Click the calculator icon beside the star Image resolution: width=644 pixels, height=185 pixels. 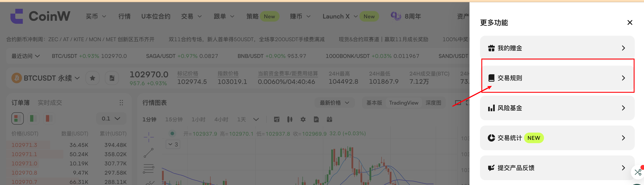(x=112, y=78)
